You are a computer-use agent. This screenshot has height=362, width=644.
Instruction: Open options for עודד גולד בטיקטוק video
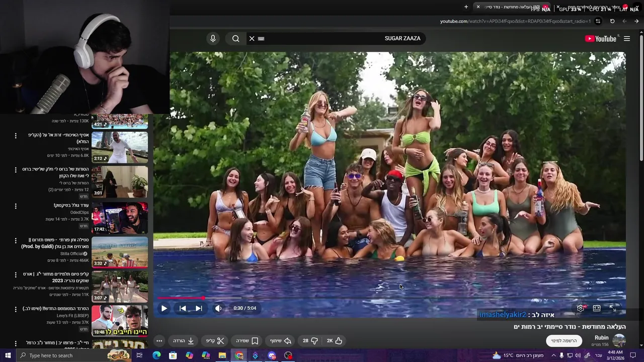16,206
